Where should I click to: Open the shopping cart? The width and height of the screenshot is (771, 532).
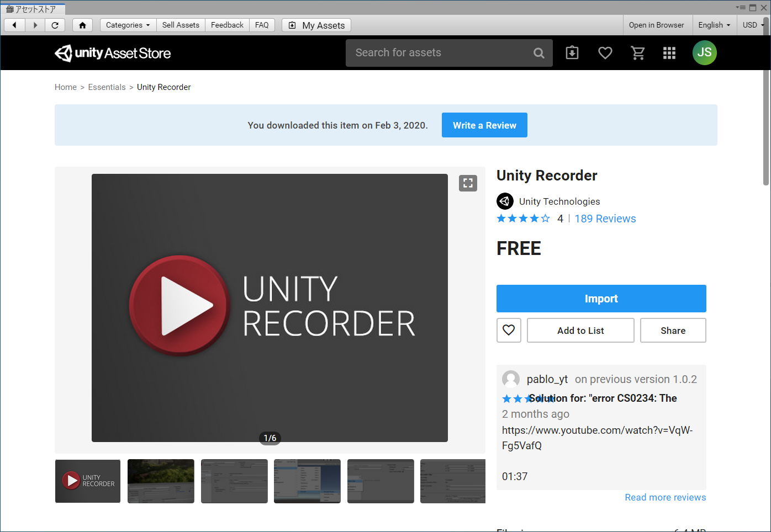pyautogui.click(x=638, y=52)
